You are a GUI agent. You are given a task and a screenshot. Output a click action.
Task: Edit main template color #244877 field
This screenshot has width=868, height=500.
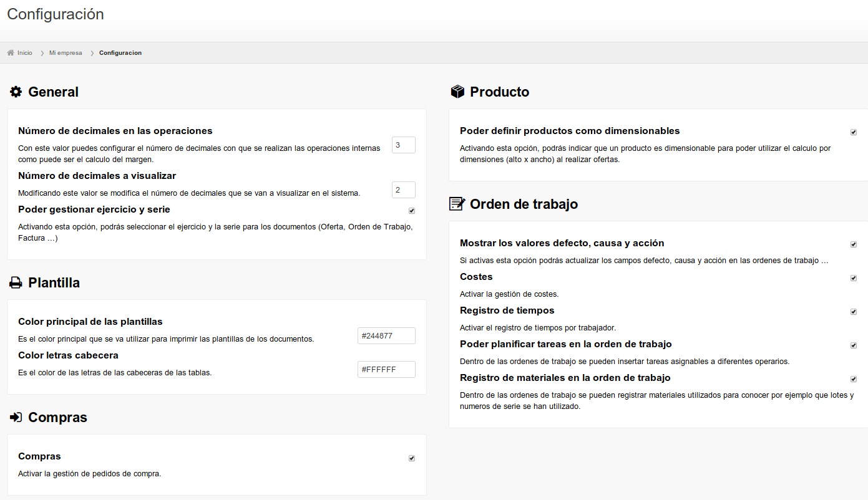click(x=386, y=336)
